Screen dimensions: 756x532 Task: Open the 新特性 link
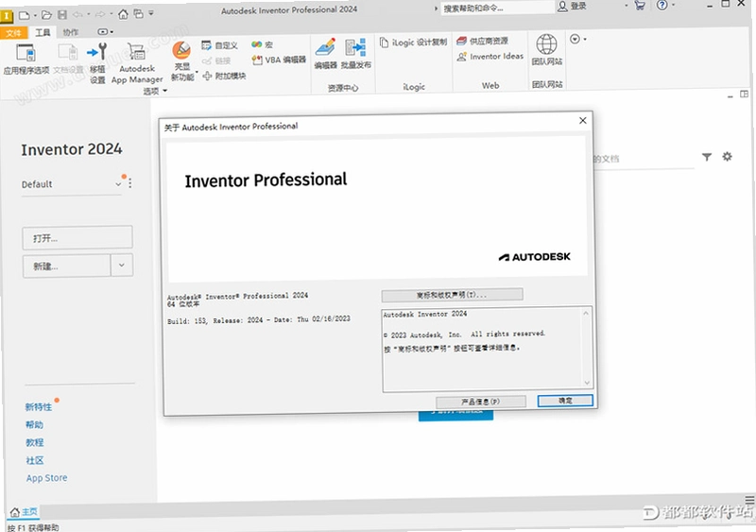coord(39,407)
